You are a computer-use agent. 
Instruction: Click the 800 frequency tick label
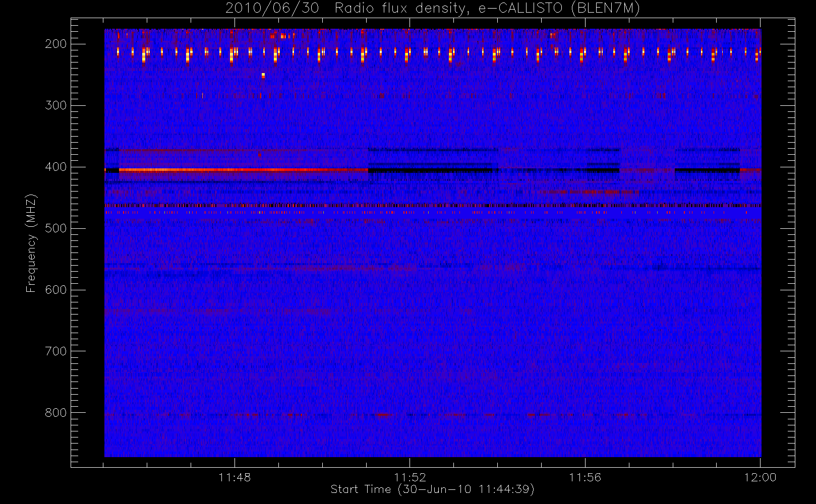click(x=56, y=413)
